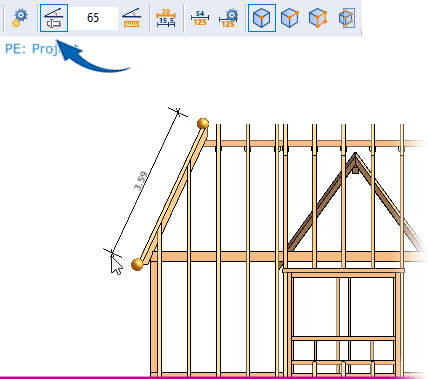Viewport: 428px width, 379px height.
Task: Click the angle value field showing 65
Action: [x=93, y=18]
